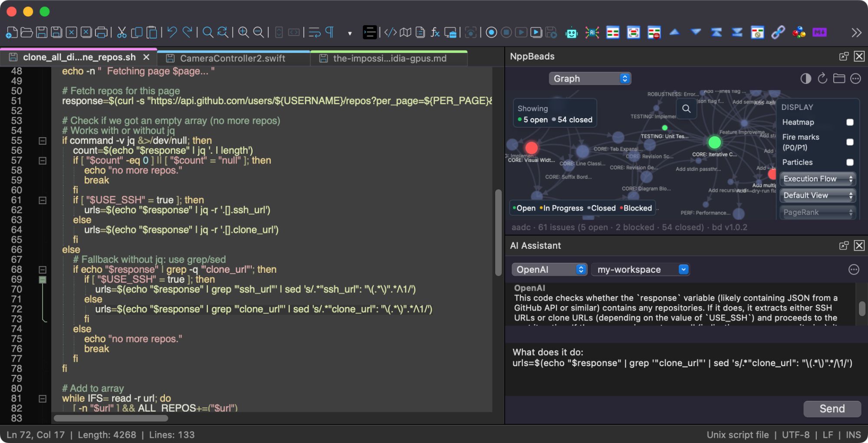
Task: Click the large green CORE: Iterative node
Action: pos(714,142)
